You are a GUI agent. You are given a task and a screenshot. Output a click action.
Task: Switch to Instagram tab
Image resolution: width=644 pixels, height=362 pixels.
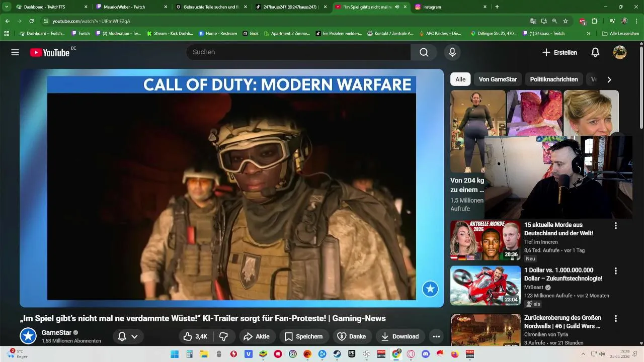click(451, 7)
